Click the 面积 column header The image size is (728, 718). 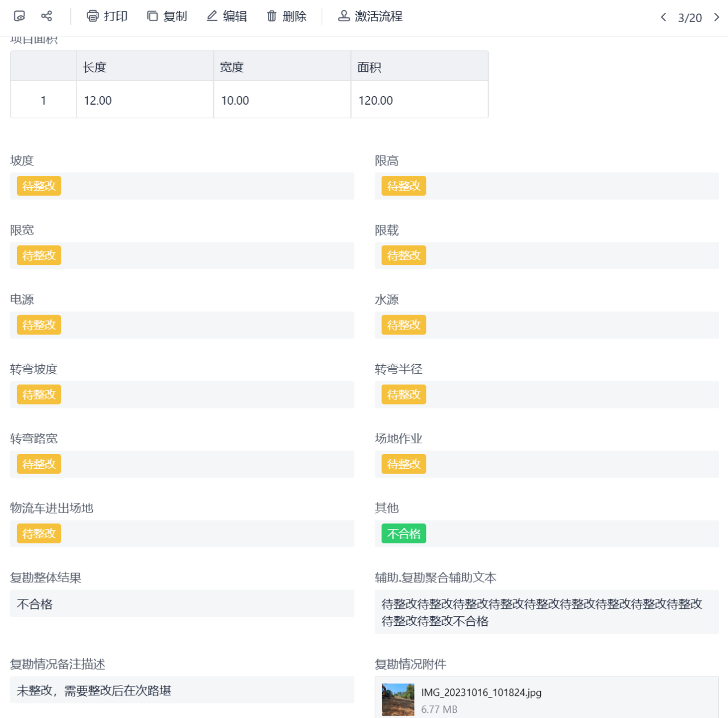[x=419, y=67]
